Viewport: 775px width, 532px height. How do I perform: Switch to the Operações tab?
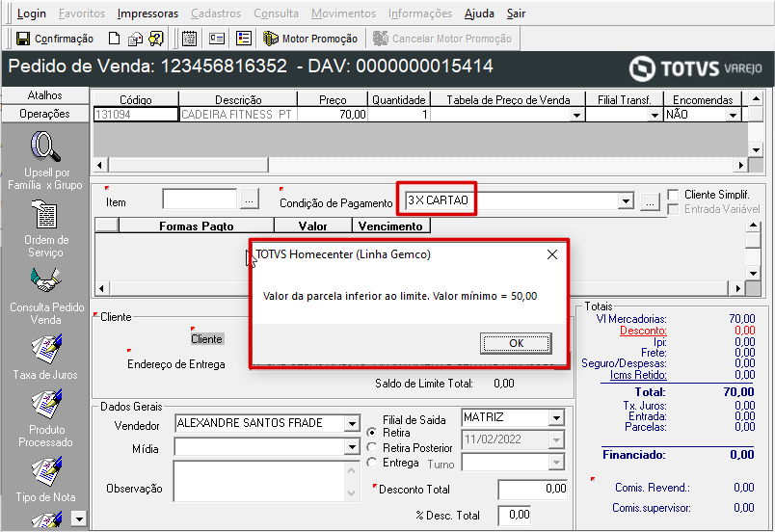[x=45, y=114]
